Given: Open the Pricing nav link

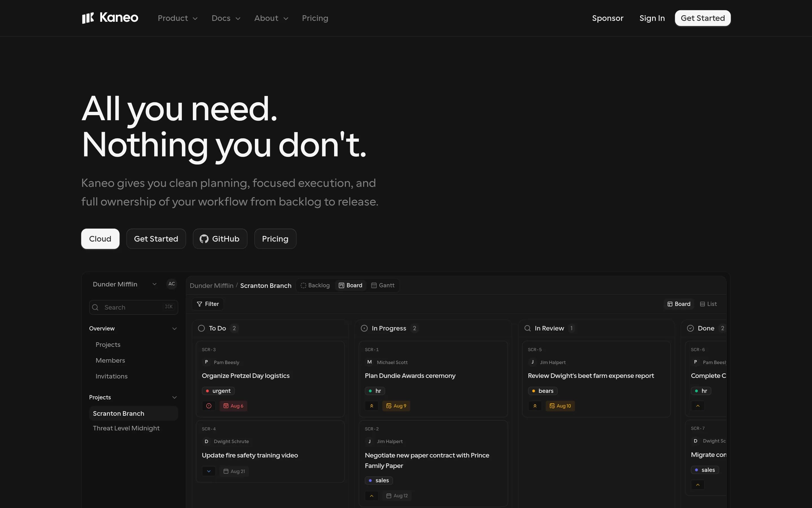Looking at the screenshot, I should click(x=315, y=18).
